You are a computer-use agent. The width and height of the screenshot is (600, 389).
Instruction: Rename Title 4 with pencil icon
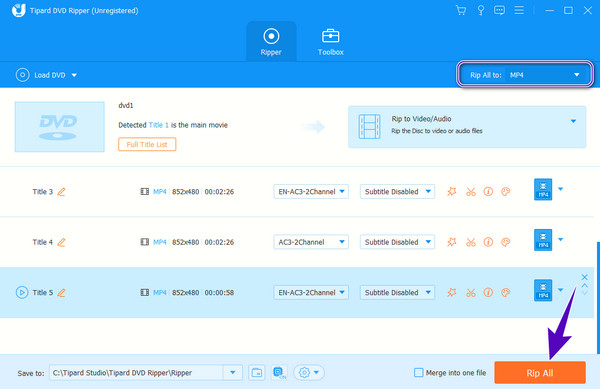pyautogui.click(x=61, y=242)
